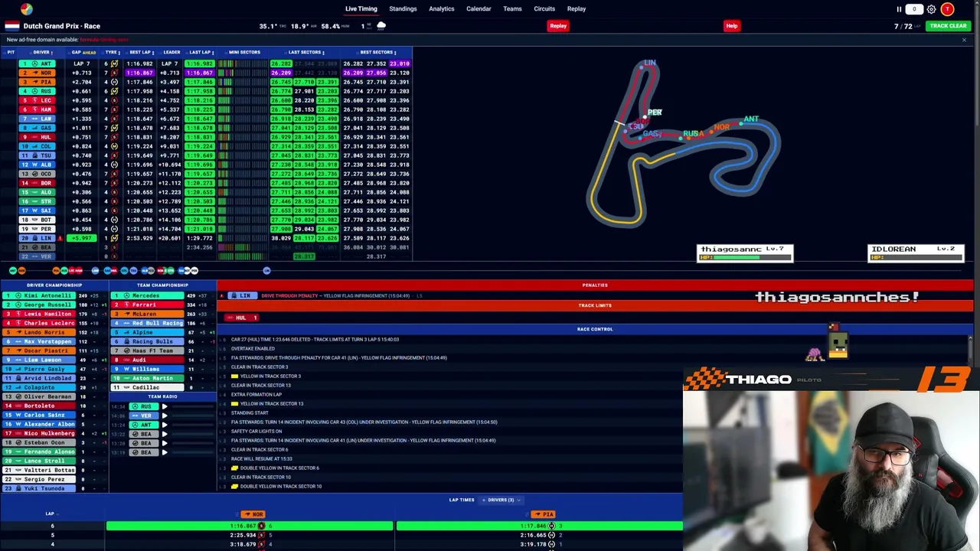
Task: Click the red Replay button
Action: [558, 26]
